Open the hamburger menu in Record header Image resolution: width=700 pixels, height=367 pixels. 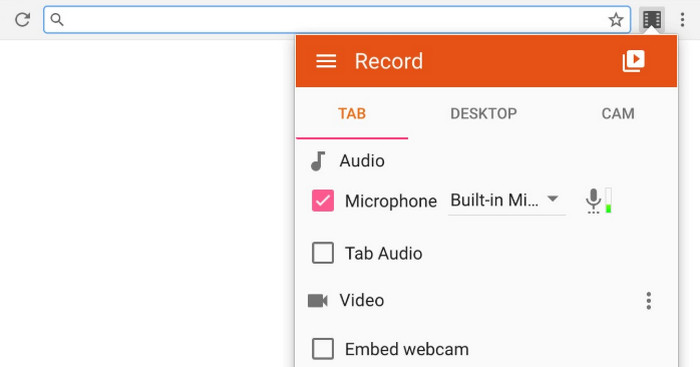326,61
